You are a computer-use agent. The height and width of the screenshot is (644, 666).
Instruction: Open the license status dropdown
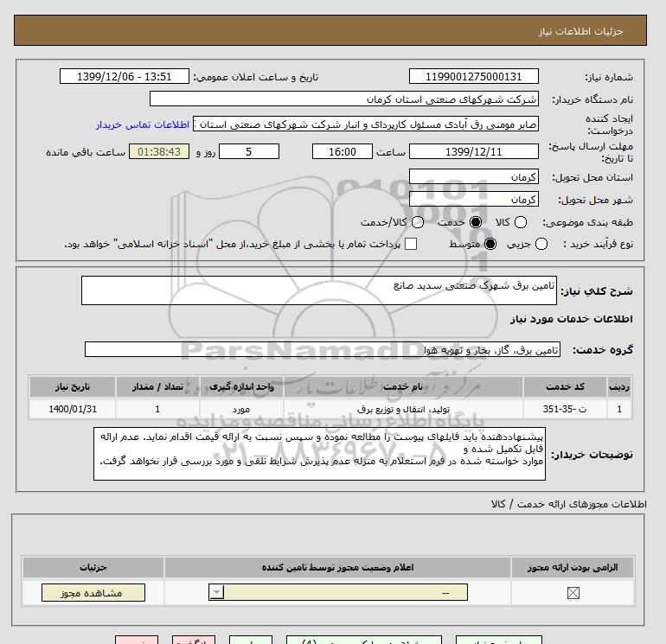coord(338,592)
